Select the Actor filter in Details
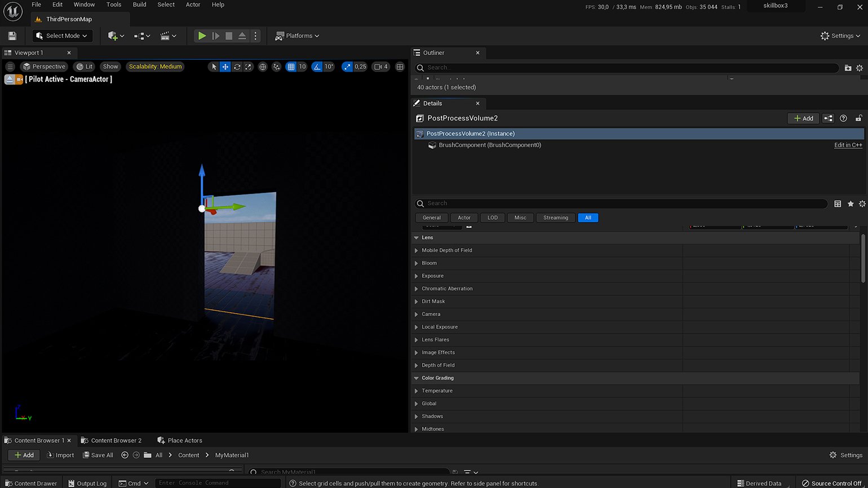This screenshot has width=868, height=488. click(464, 218)
